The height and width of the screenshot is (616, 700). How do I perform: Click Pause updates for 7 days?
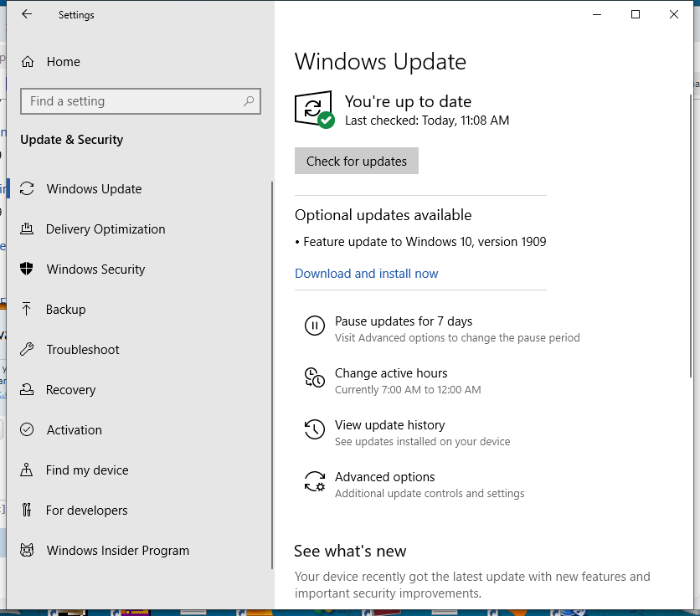(404, 321)
